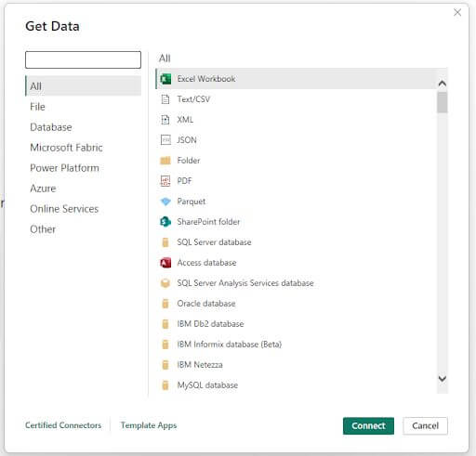Select the Access database icon
This screenshot has height=456, width=476.
(x=165, y=263)
